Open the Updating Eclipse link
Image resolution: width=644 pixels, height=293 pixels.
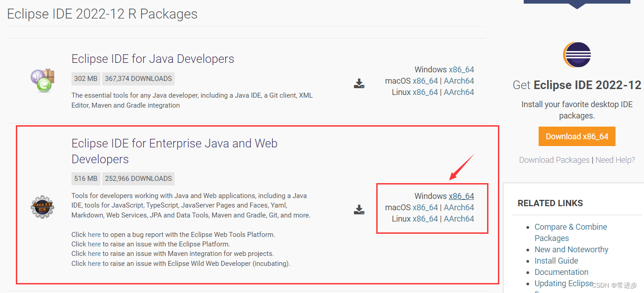click(x=563, y=284)
